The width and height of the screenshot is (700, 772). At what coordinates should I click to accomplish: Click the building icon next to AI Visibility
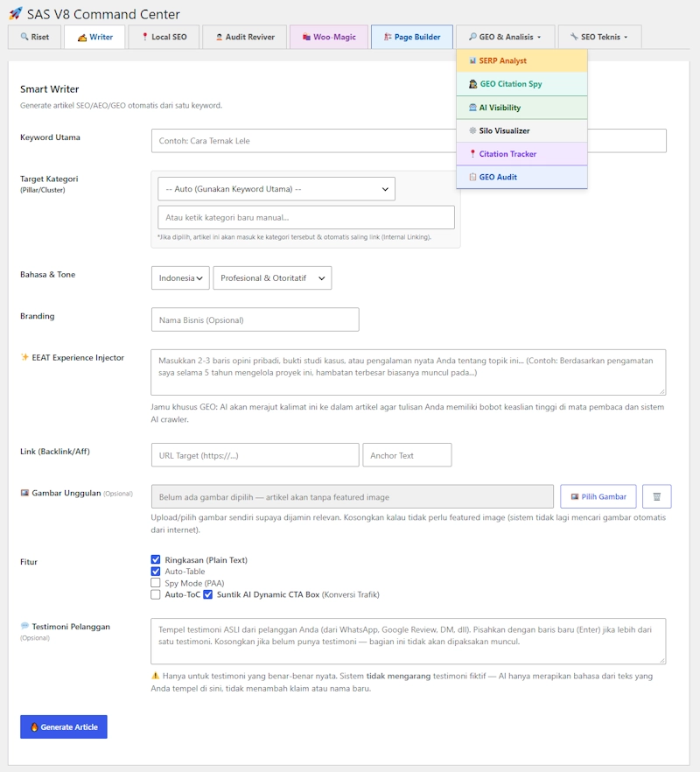pyautogui.click(x=472, y=108)
